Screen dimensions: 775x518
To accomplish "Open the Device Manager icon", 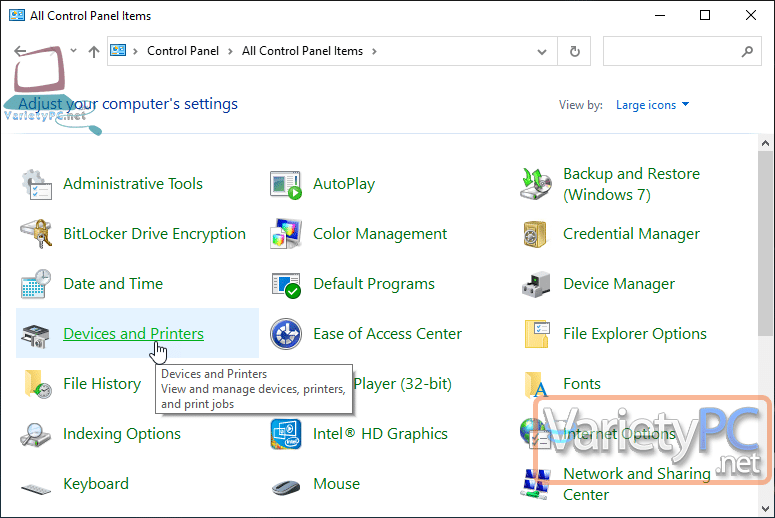I will coord(536,284).
